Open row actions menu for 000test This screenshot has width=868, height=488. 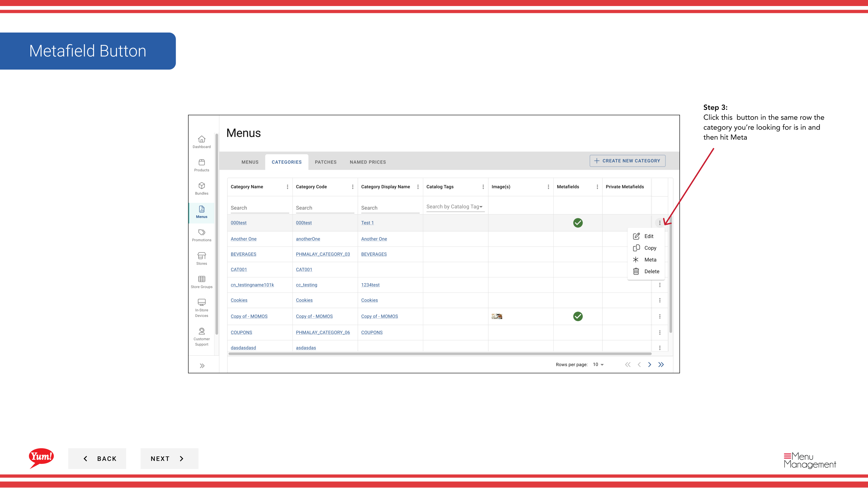pyautogui.click(x=659, y=223)
